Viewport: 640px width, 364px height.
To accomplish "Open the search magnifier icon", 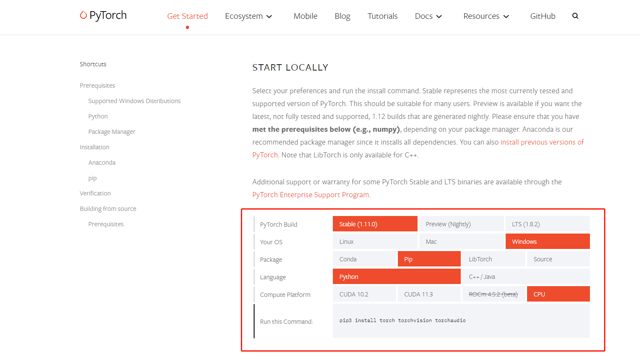I will [x=575, y=16].
